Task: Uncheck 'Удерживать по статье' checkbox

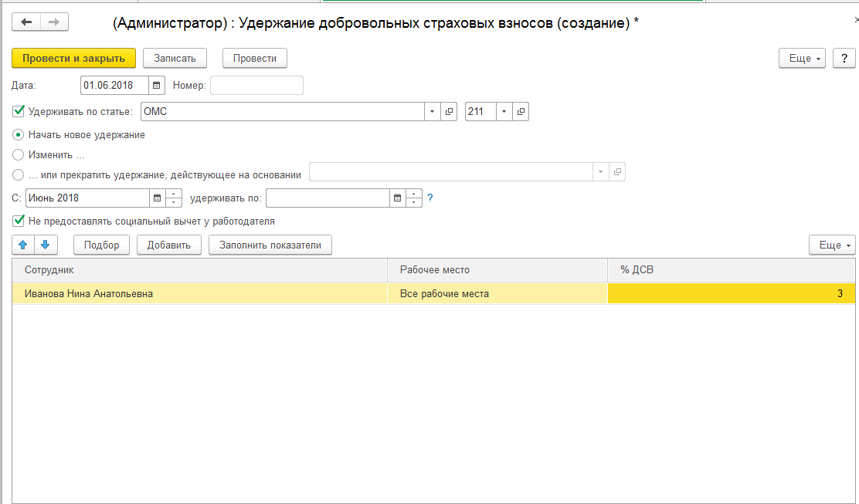Action: click(19, 112)
